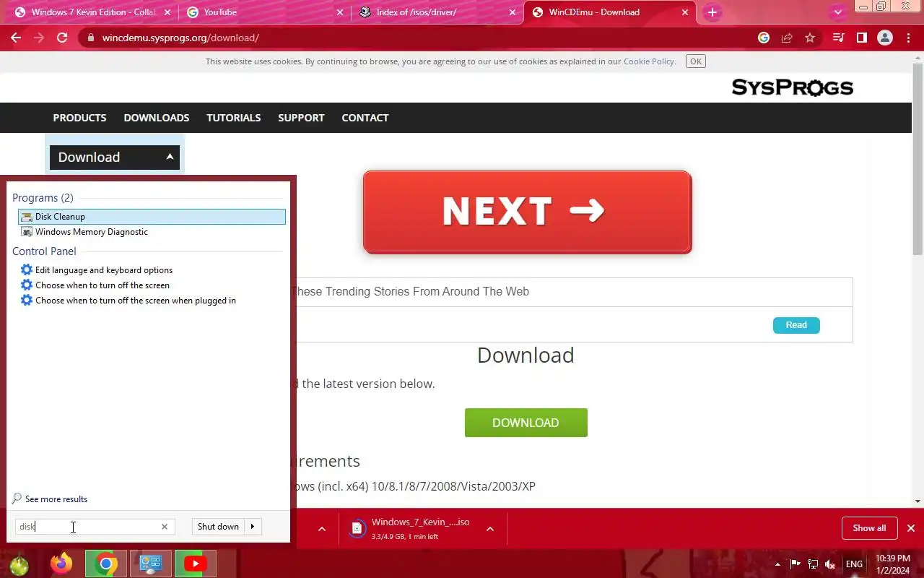Go back to the previous page
Viewport: 924px width, 578px height.
pos(16,38)
